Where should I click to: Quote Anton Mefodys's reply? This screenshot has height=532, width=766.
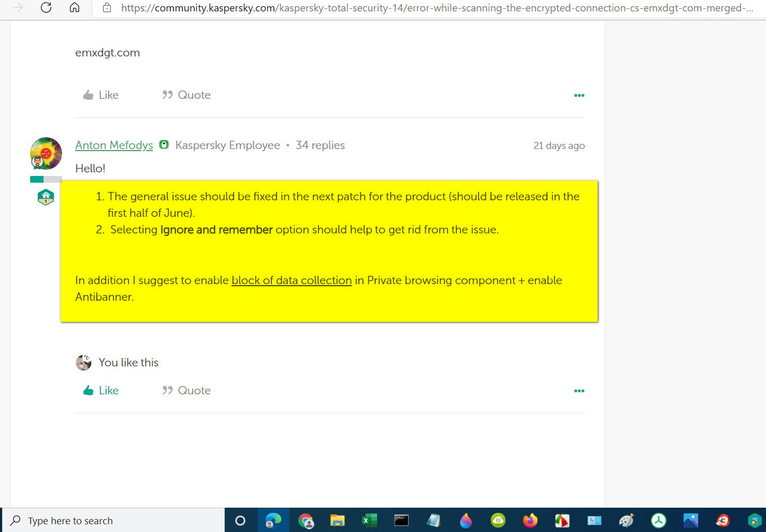click(186, 391)
